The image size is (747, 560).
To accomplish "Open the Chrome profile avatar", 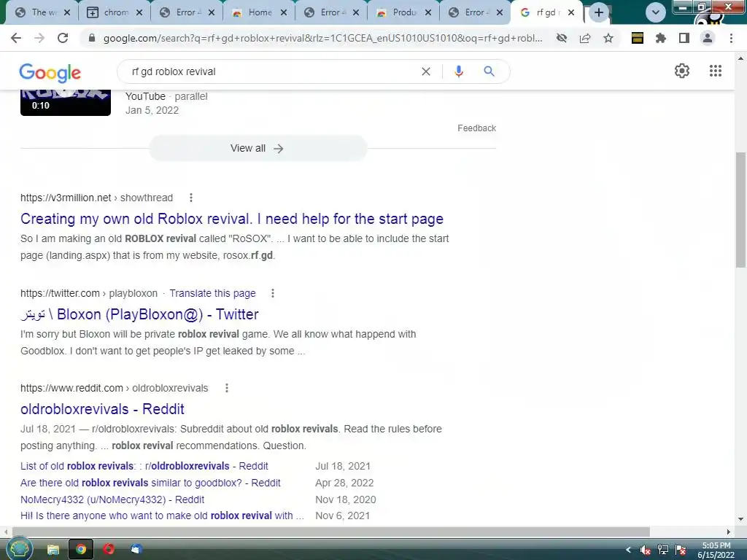I will pyautogui.click(x=708, y=38).
